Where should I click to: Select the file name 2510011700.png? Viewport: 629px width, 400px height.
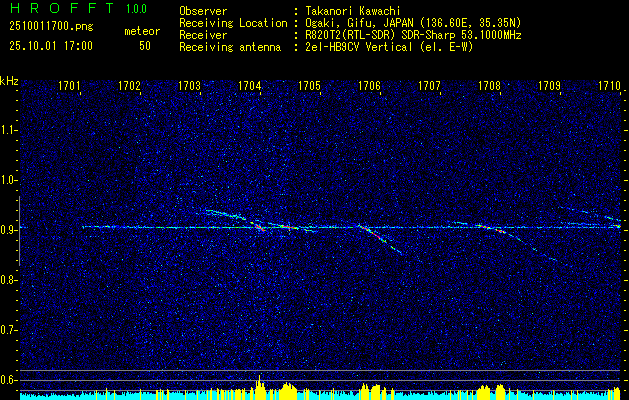51,27
